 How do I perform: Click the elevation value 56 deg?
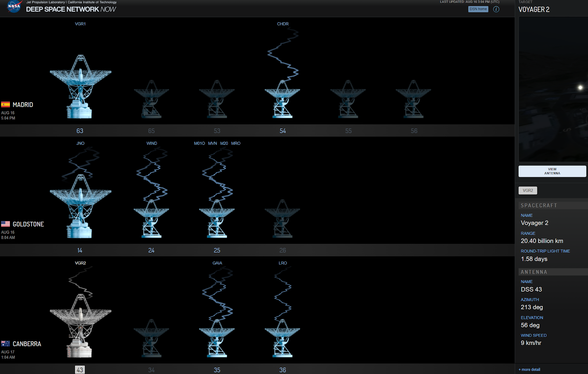[530, 325]
